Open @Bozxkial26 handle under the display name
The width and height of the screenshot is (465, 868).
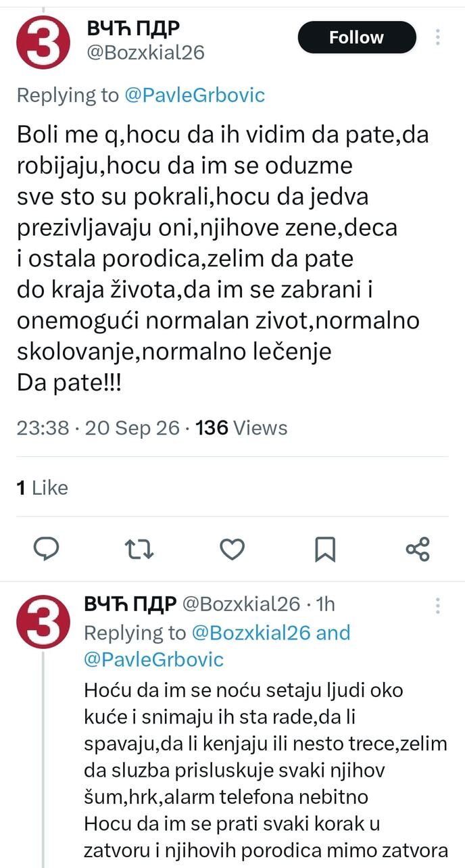click(145, 52)
